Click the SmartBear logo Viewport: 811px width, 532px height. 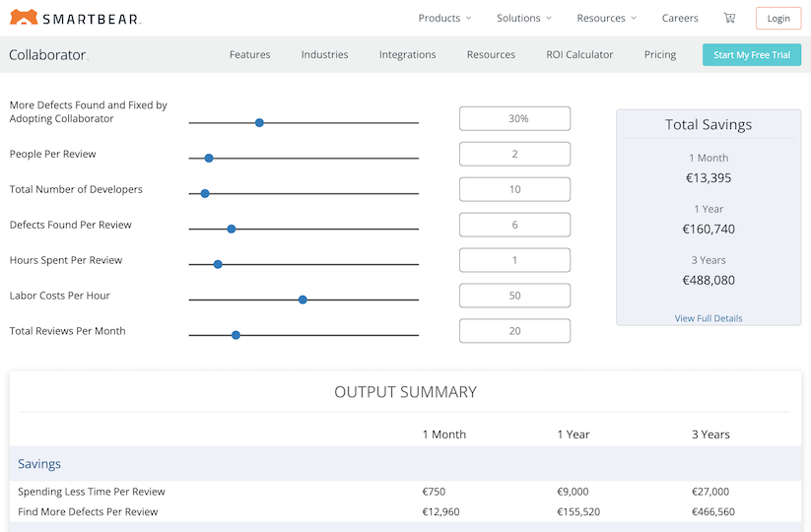(x=76, y=18)
